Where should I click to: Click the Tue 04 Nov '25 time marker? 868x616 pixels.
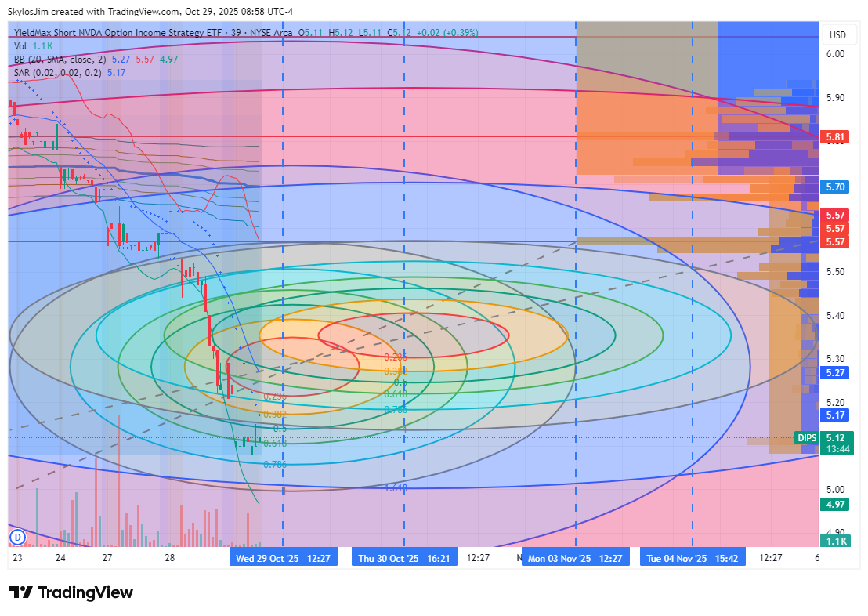[x=692, y=558]
